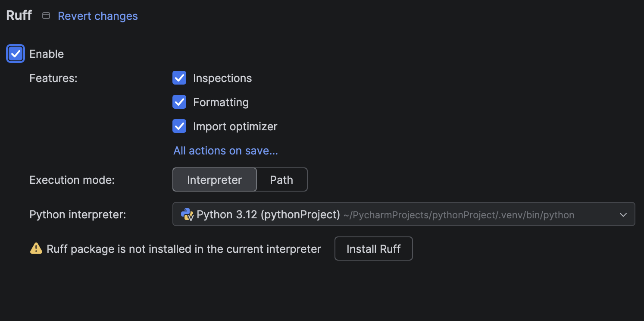
Task: Toggle off Import optimizer
Action: tap(179, 126)
